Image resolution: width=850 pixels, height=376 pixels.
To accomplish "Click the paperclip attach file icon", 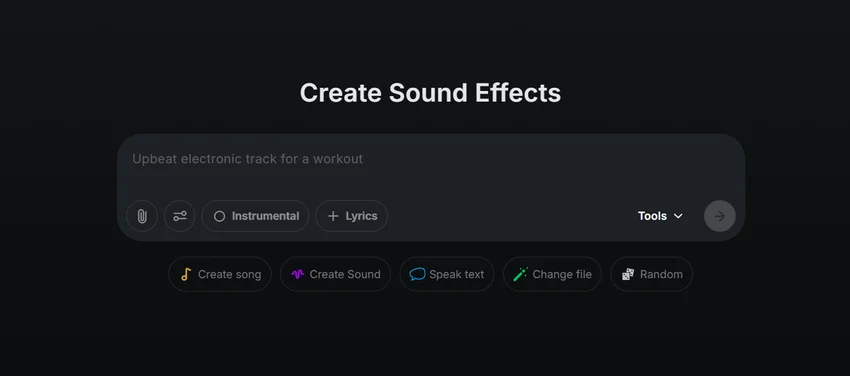I will (x=142, y=216).
